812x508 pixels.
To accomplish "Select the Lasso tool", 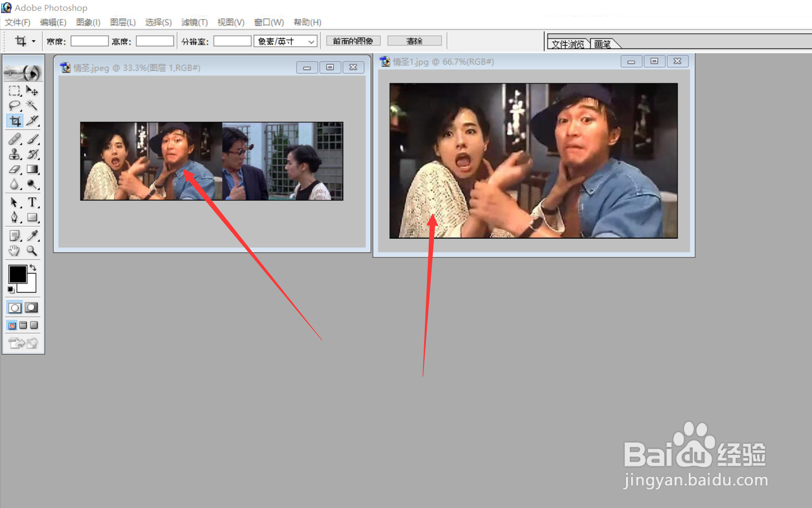I will [x=15, y=106].
